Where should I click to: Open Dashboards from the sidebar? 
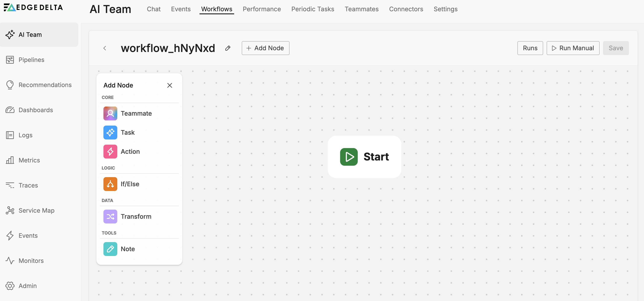(x=35, y=110)
